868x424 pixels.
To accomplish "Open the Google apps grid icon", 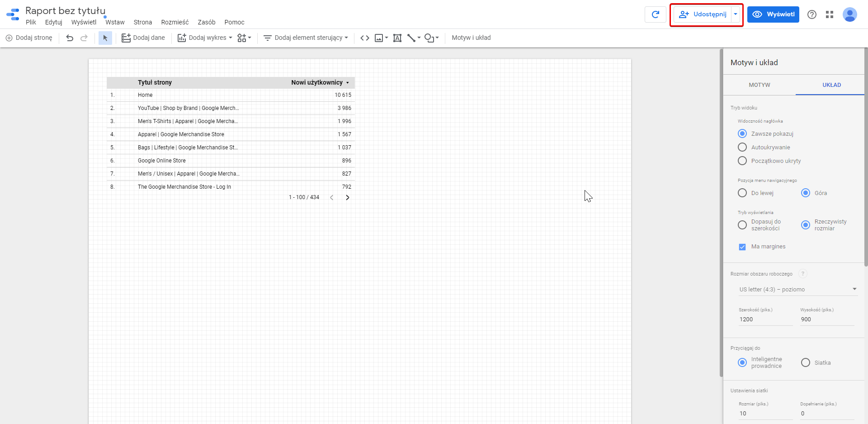I will (830, 14).
